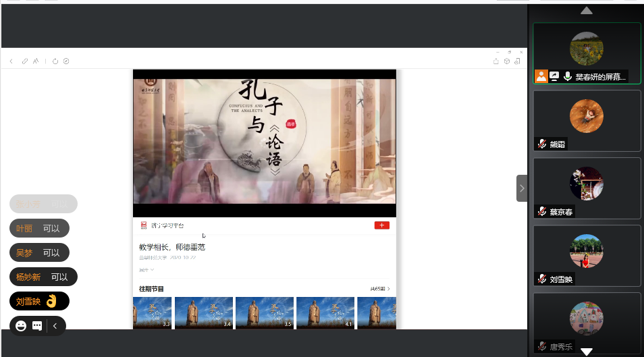This screenshot has width=644, height=357.
Task: Click the back arrow in the viewer toolbar
Action: pos(11,61)
